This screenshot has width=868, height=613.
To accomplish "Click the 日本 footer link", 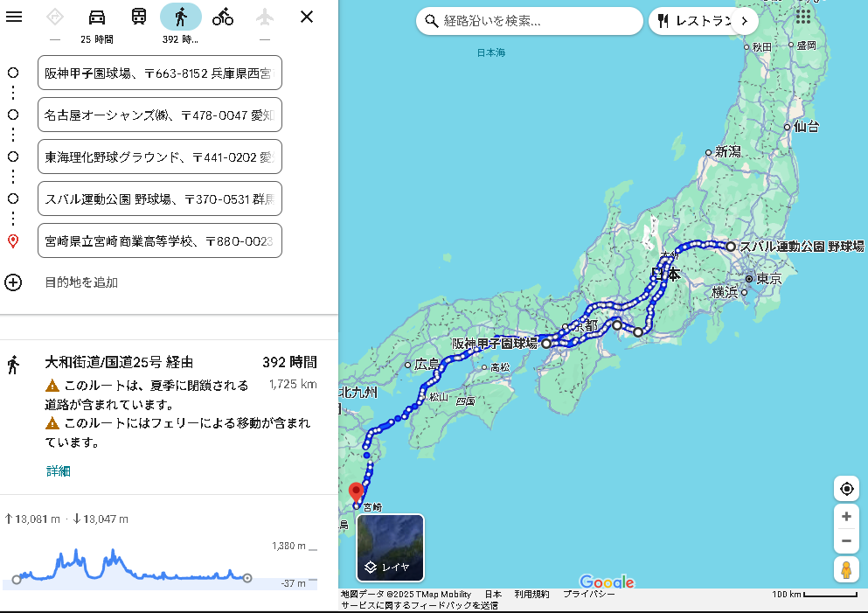I will [493, 594].
